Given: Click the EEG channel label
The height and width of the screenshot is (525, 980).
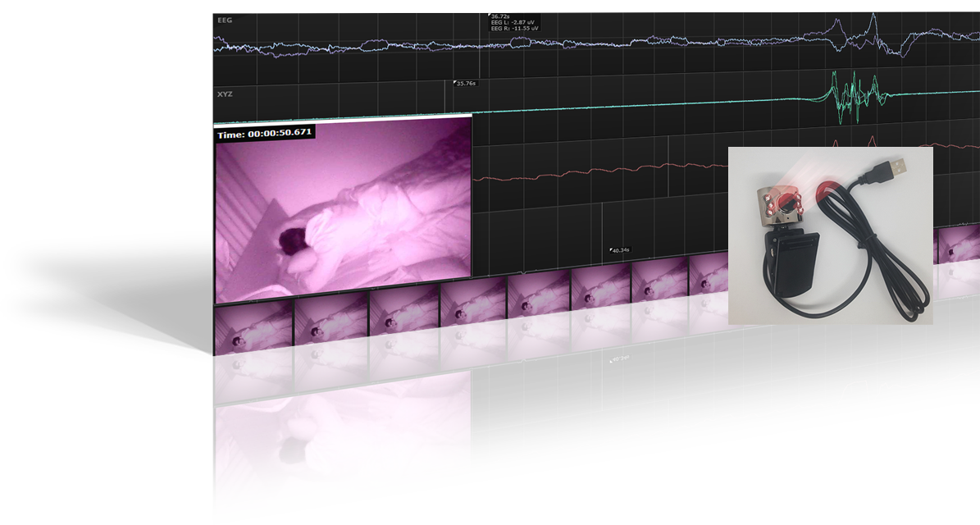Looking at the screenshot, I should (x=224, y=19).
